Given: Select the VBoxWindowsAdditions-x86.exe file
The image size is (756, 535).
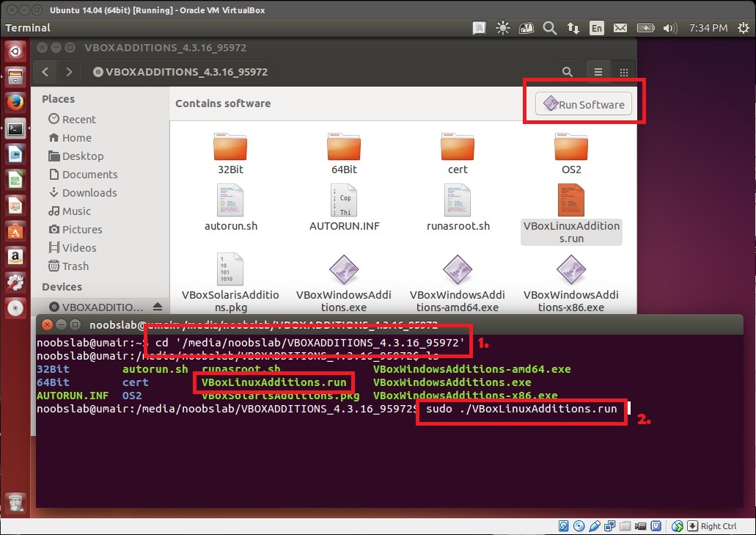Looking at the screenshot, I should pyautogui.click(x=571, y=283).
